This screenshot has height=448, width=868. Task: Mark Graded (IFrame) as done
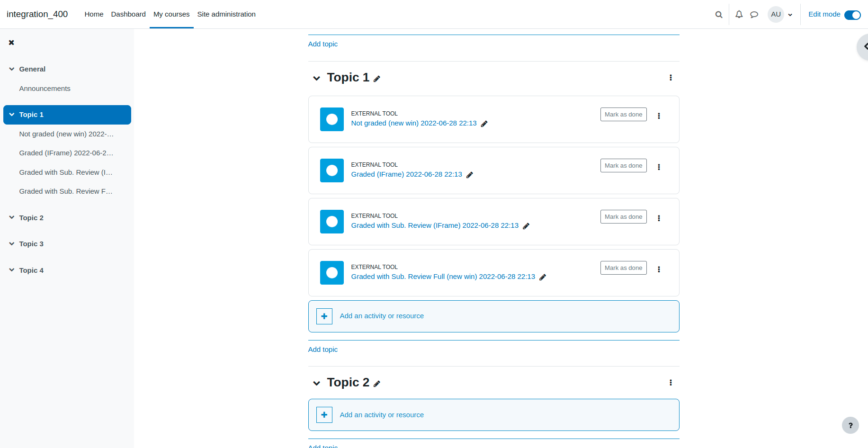pos(623,166)
